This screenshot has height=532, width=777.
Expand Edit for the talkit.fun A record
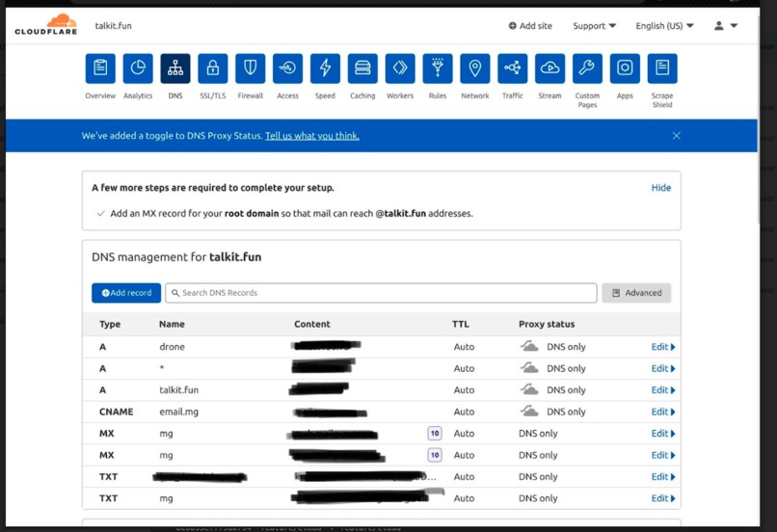click(x=663, y=389)
